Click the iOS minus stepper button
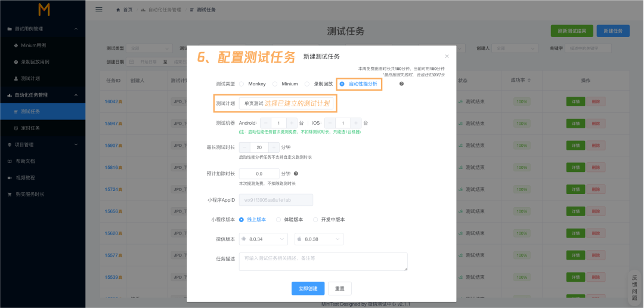The width and height of the screenshot is (644, 308). tap(330, 123)
